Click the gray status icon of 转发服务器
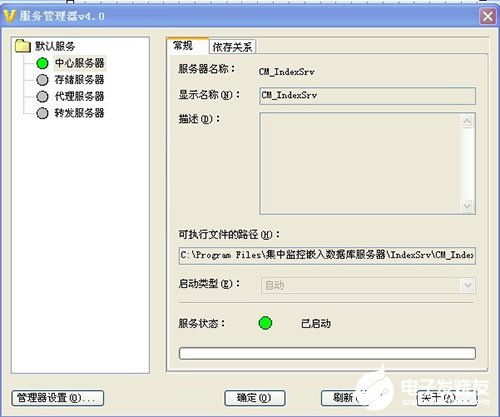The width and height of the screenshot is (500, 417). pos(42,113)
